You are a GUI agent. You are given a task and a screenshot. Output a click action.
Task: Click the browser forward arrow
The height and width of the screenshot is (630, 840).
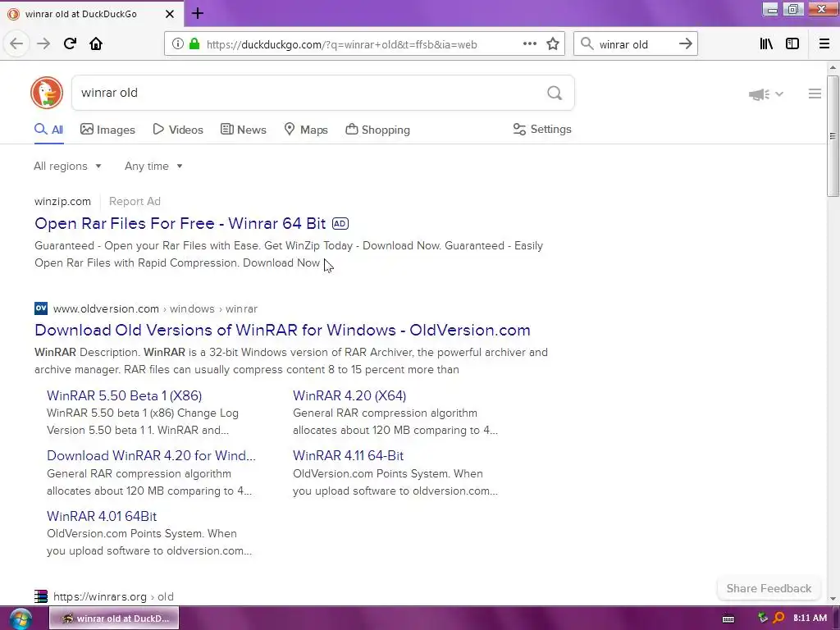click(43, 43)
